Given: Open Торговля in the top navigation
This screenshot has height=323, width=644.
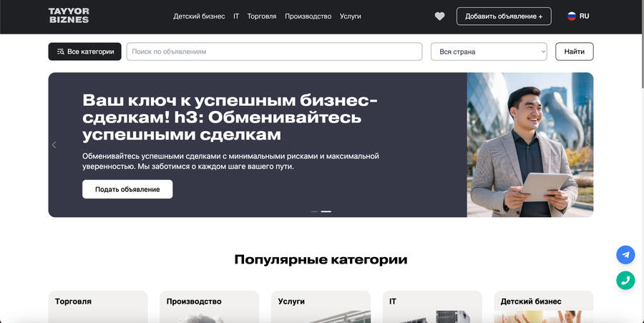Looking at the screenshot, I should [262, 16].
